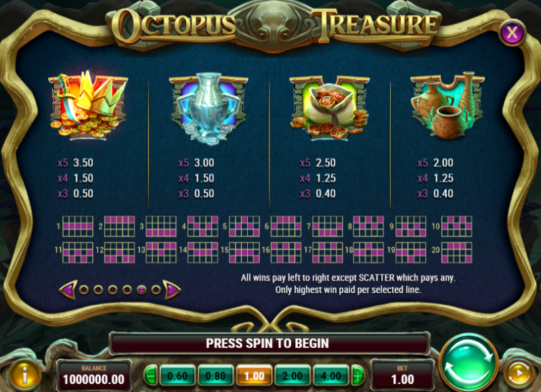Start autoplay with the orange play button

tap(519, 373)
